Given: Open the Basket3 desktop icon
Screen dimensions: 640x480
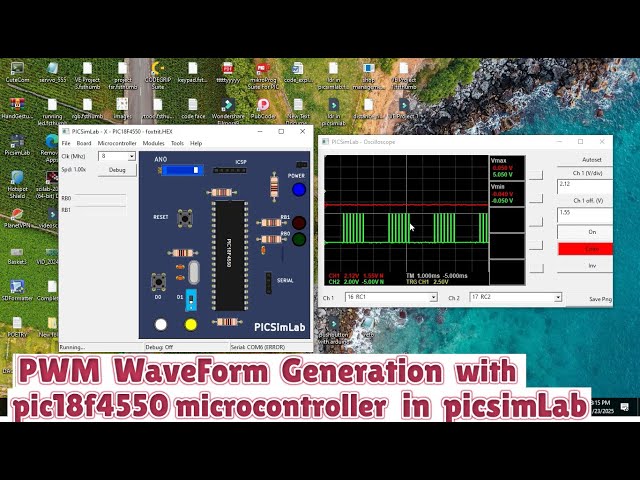Looking at the screenshot, I should (x=17, y=255).
